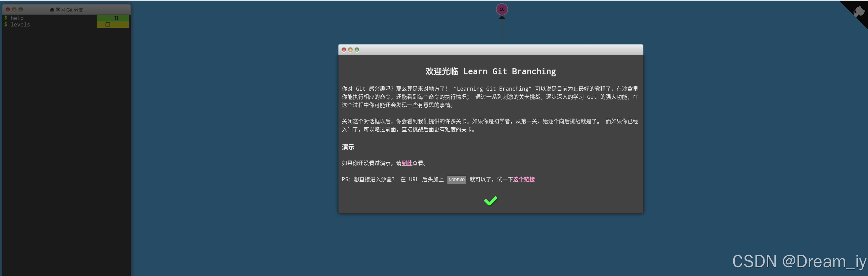The height and width of the screenshot is (276, 868).
Task: Click the red close dot of the welcome dialog
Action: coord(344,50)
